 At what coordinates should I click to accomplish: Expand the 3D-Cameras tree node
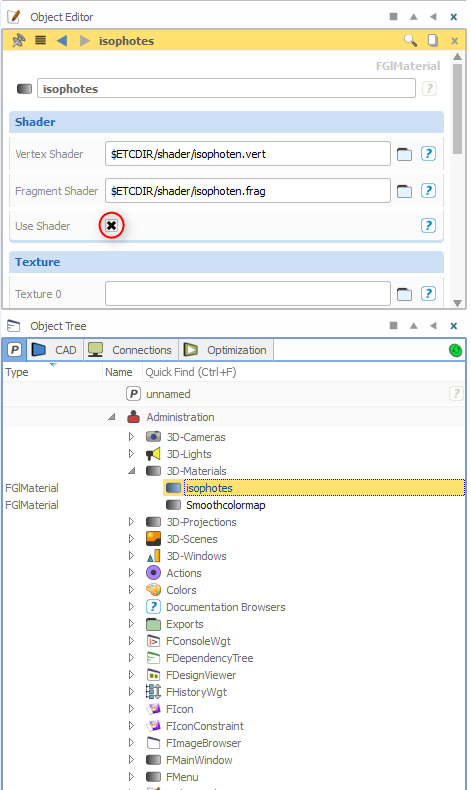131,436
